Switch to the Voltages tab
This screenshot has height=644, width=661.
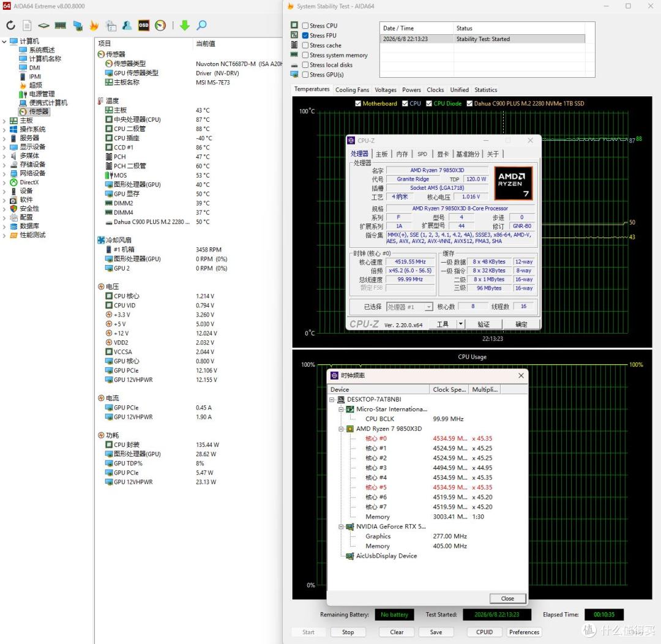coord(386,90)
